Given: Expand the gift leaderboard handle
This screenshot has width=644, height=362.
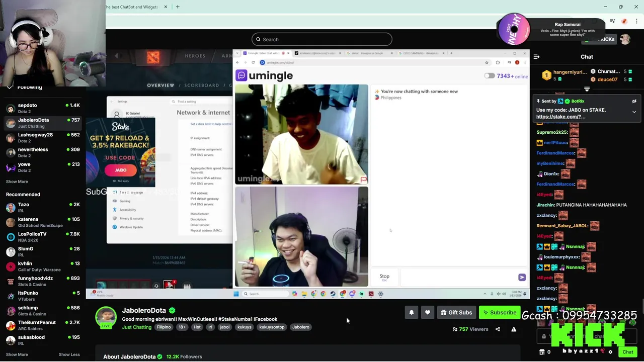Looking at the screenshot, I should 587,89.
